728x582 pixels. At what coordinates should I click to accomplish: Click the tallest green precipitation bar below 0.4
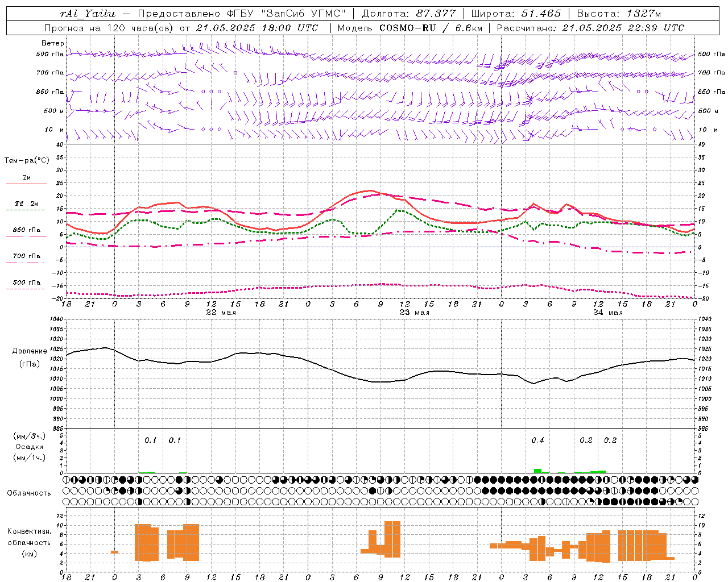(537, 471)
